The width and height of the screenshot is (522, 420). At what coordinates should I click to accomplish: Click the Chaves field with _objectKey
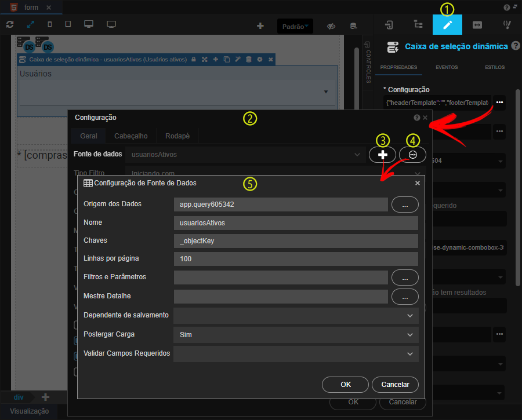click(x=296, y=241)
